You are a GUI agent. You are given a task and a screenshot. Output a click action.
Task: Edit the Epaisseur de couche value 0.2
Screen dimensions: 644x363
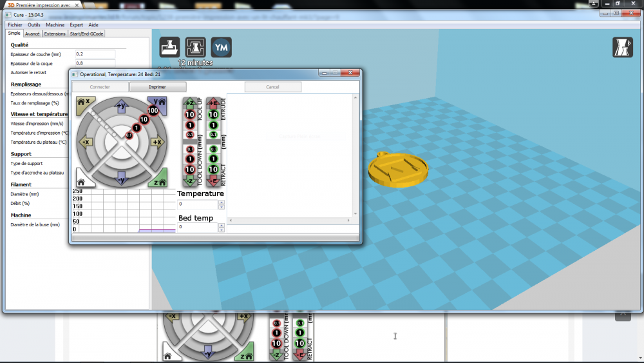[x=95, y=54]
